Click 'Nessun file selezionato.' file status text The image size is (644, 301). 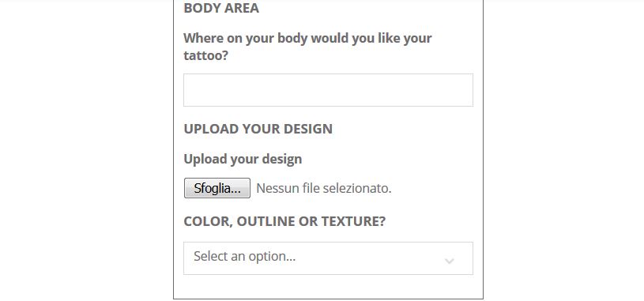coord(324,188)
